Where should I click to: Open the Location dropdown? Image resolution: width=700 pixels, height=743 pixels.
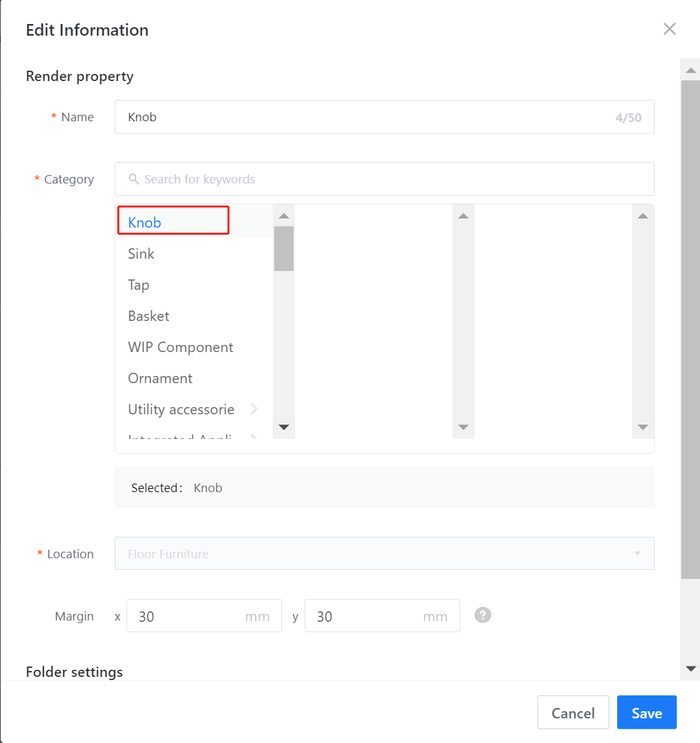pos(384,554)
